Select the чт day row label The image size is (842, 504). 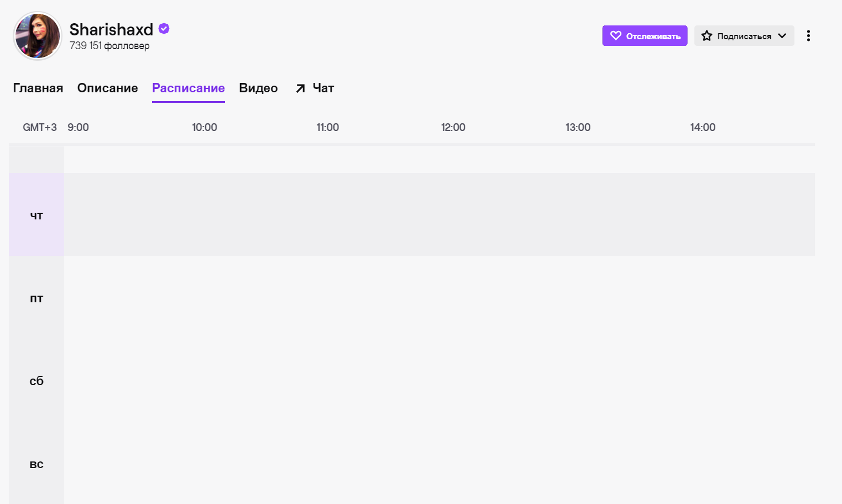[36, 215]
